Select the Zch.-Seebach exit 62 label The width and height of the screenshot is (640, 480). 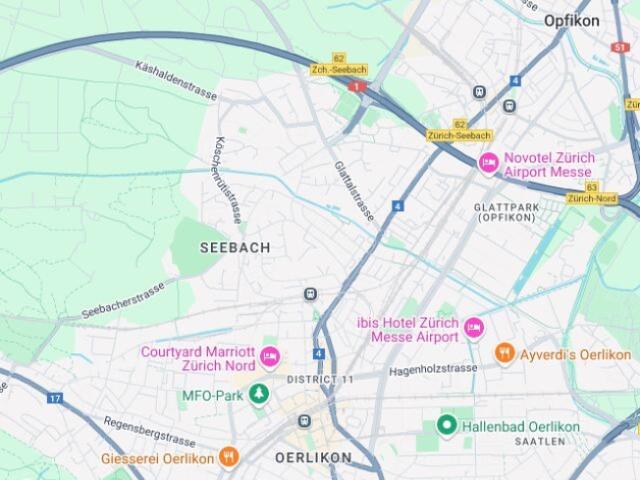point(339,64)
